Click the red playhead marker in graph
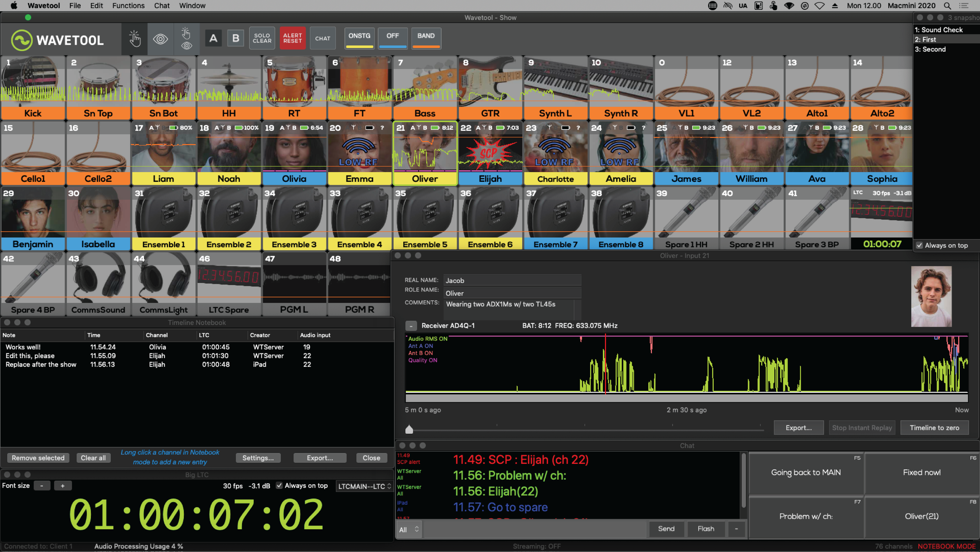The height and width of the screenshot is (552, 980). (605, 364)
